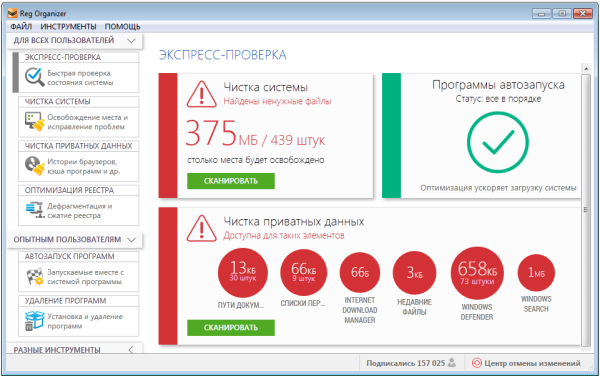The width and height of the screenshot is (600, 379).
Task: Click the Автозапуск программ flag gear icon
Action: point(35,277)
